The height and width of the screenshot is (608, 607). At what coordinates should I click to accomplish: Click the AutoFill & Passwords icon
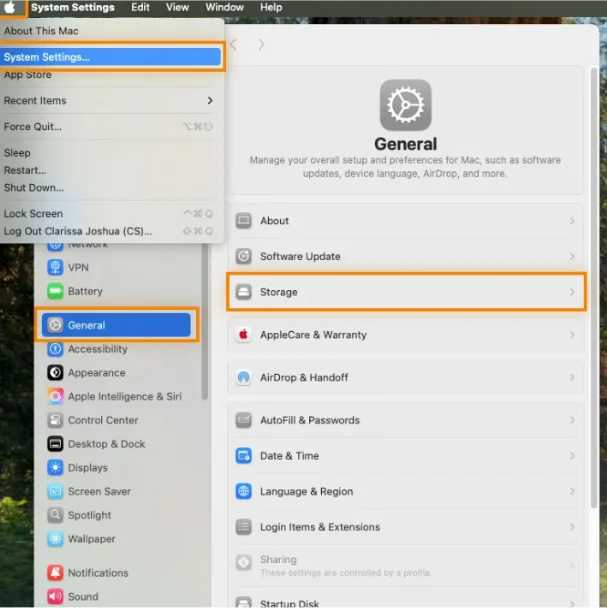pos(244,420)
